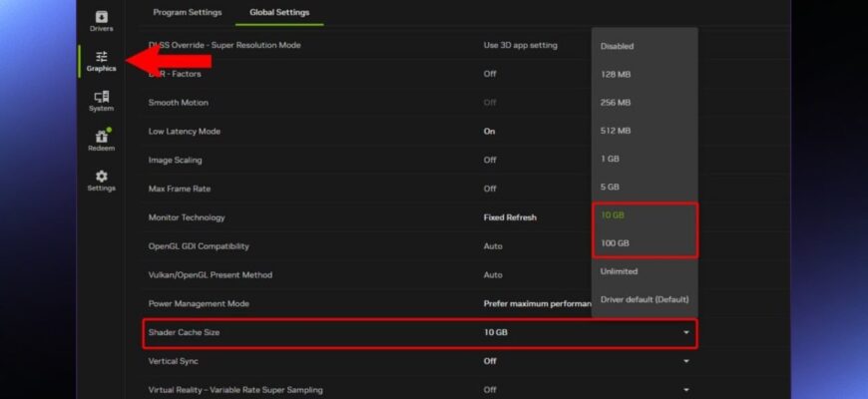
Task: Switch to Program Settings tab
Action: tap(188, 12)
